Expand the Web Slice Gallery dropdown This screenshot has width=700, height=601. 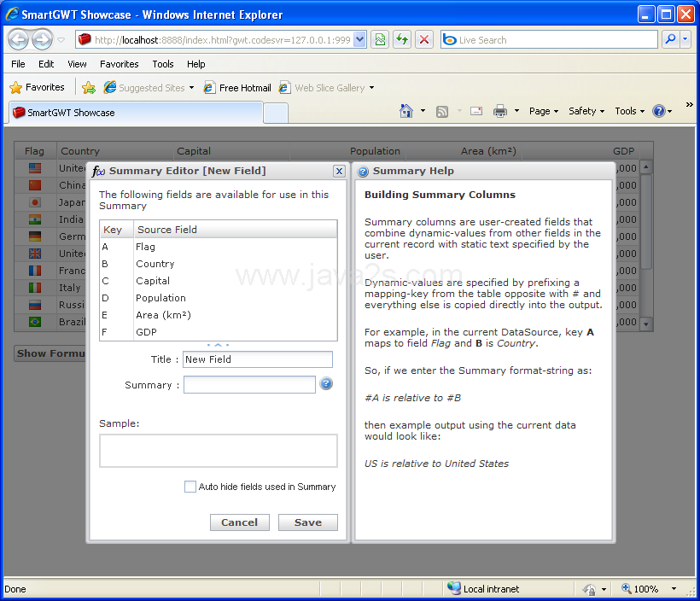pos(371,88)
